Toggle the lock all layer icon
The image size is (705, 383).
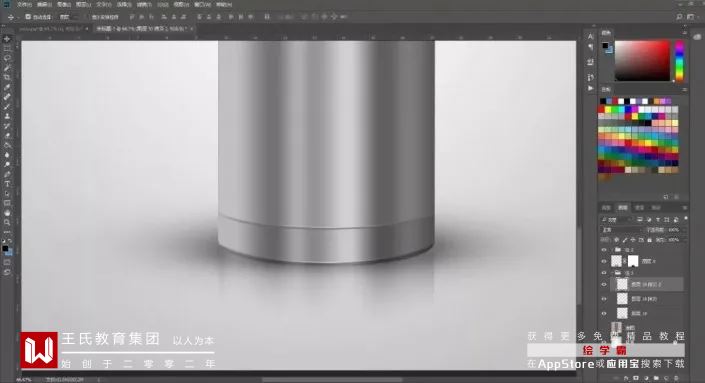649,240
